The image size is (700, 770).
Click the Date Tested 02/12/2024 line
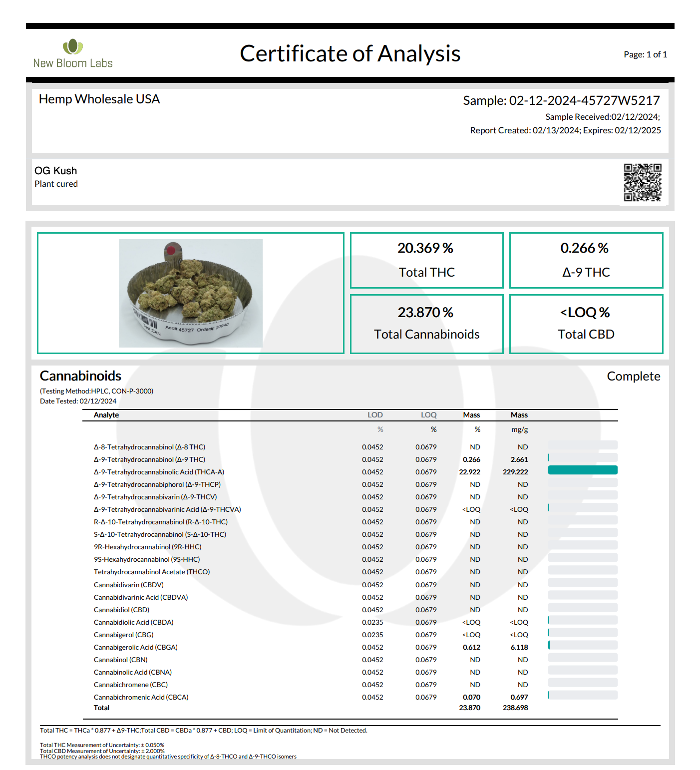click(x=78, y=401)
